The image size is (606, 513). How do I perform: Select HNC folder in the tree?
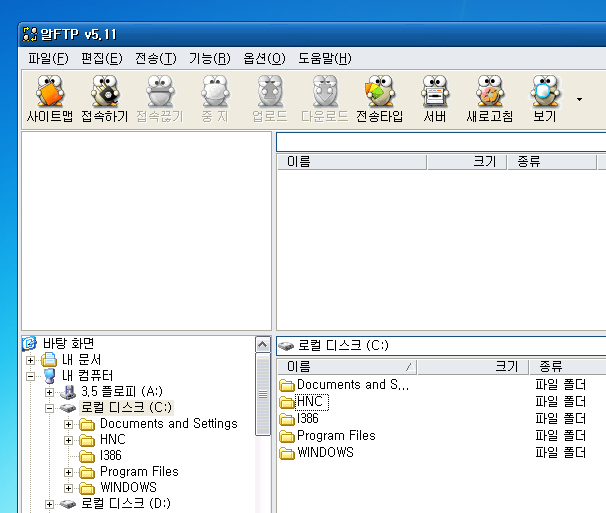[x=112, y=440]
